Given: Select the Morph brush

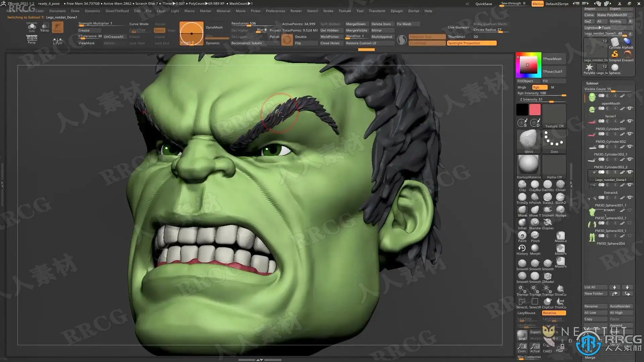Looking at the screenshot, I should click(x=535, y=249).
